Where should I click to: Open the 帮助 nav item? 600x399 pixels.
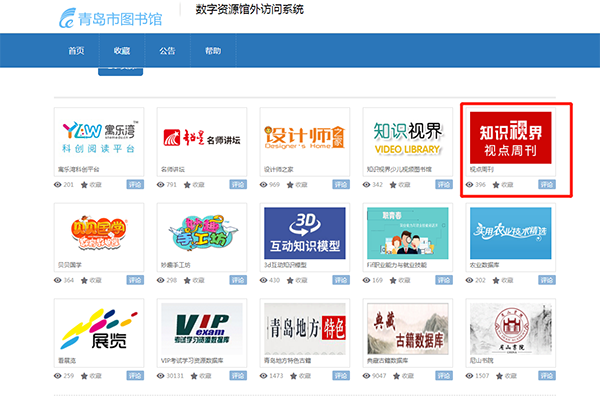pos(213,50)
